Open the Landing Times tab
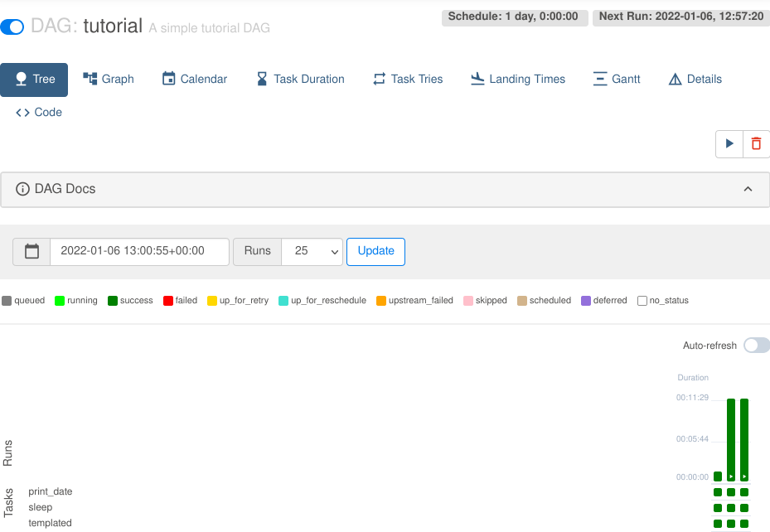 pyautogui.click(x=518, y=79)
